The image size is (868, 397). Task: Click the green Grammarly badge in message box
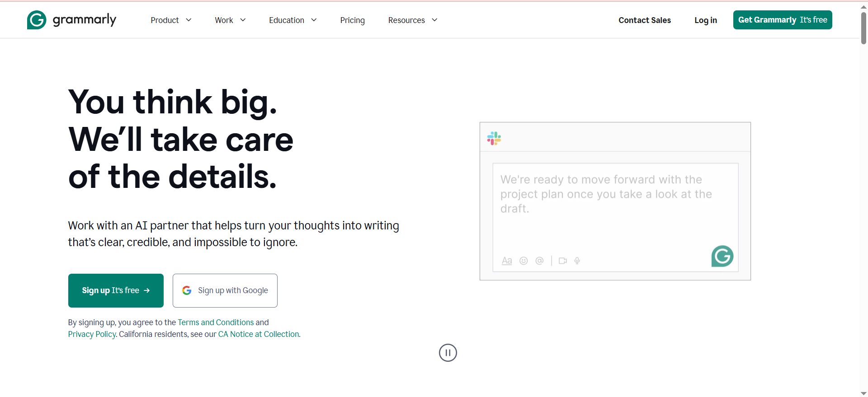pos(722,256)
